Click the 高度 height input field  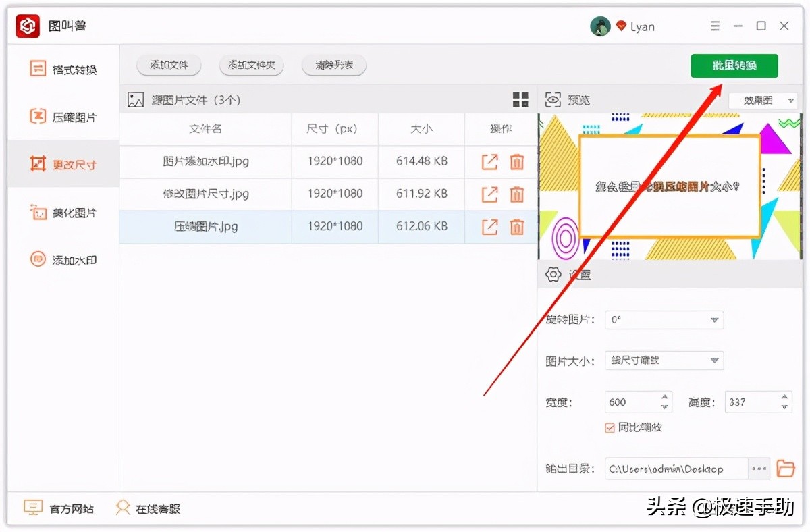pyautogui.click(x=749, y=402)
